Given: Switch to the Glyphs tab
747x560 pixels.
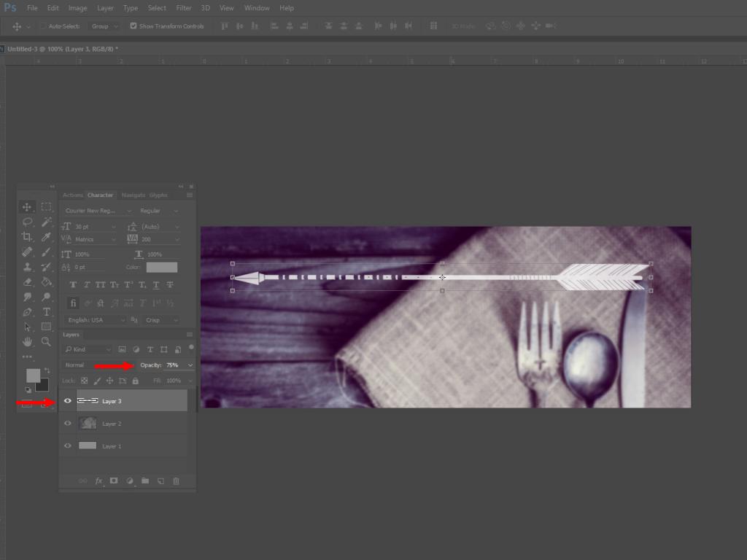Looking at the screenshot, I should coord(158,195).
